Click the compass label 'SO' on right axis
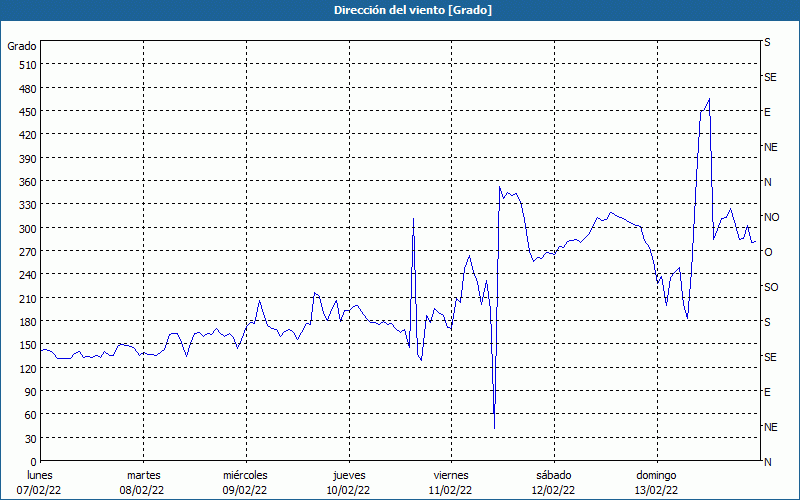This screenshot has width=800, height=500. 771,287
